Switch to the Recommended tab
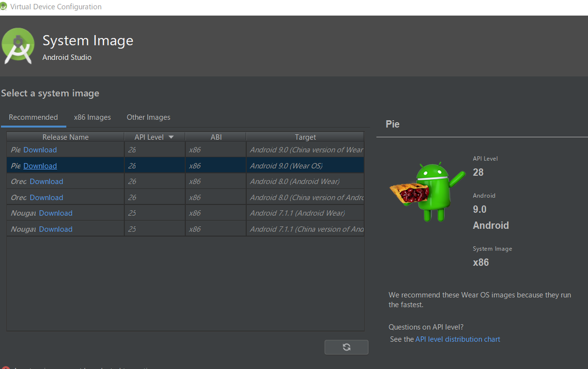 click(33, 117)
